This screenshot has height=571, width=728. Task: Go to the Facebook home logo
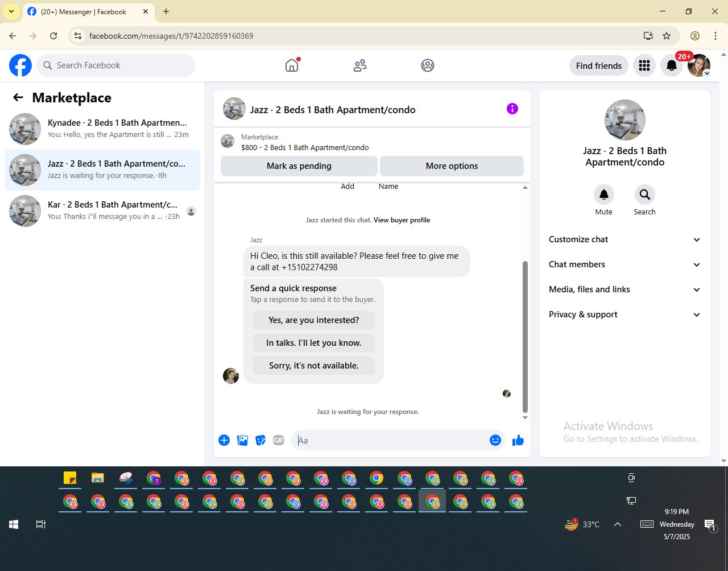coord(20,65)
